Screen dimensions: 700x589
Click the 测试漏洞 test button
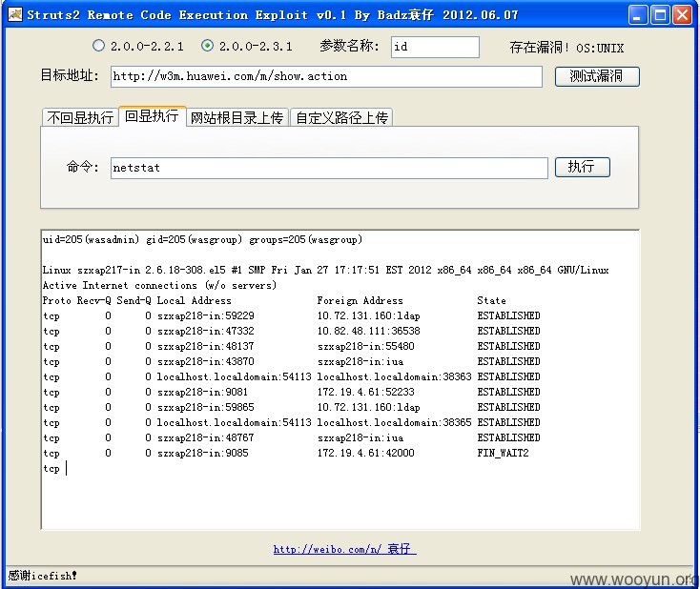(x=597, y=76)
